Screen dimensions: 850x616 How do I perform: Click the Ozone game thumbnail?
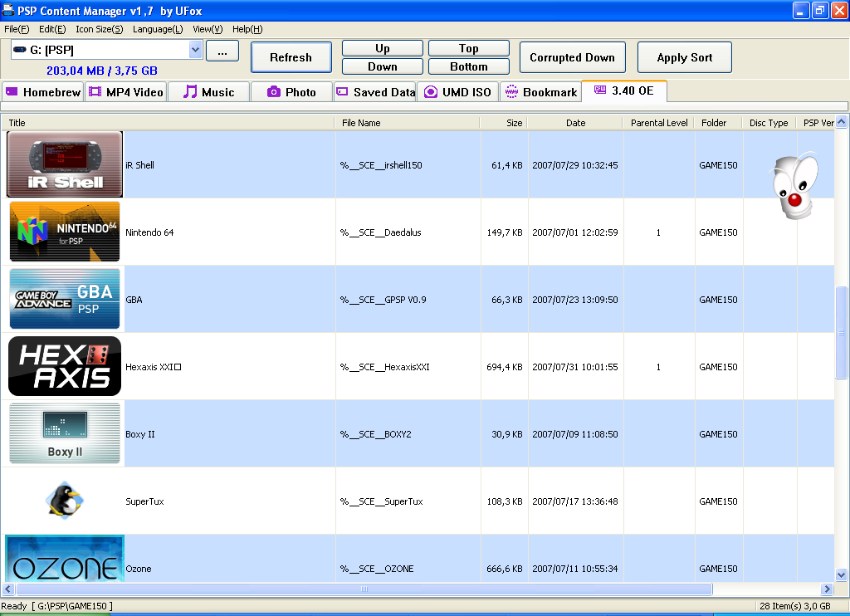[65, 559]
